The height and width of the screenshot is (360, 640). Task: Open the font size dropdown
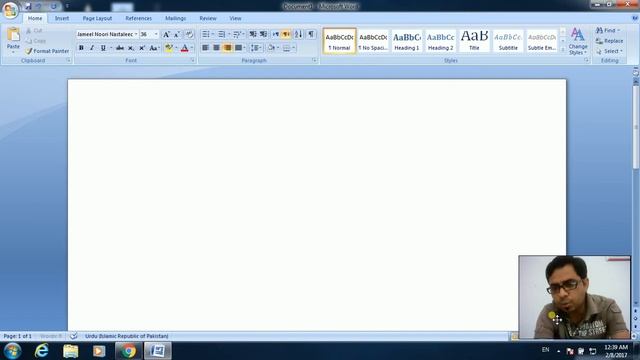[x=156, y=34]
